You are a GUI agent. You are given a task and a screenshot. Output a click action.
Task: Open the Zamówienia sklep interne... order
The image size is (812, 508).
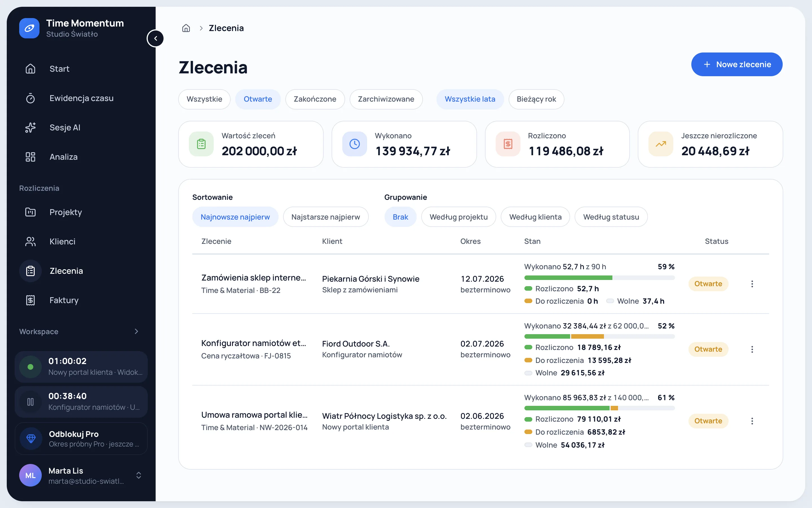point(254,278)
